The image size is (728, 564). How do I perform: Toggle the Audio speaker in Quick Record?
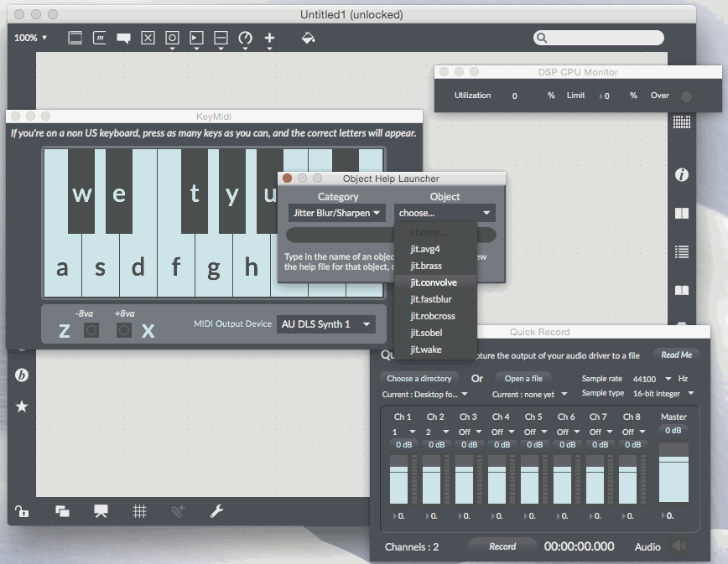pos(679,546)
